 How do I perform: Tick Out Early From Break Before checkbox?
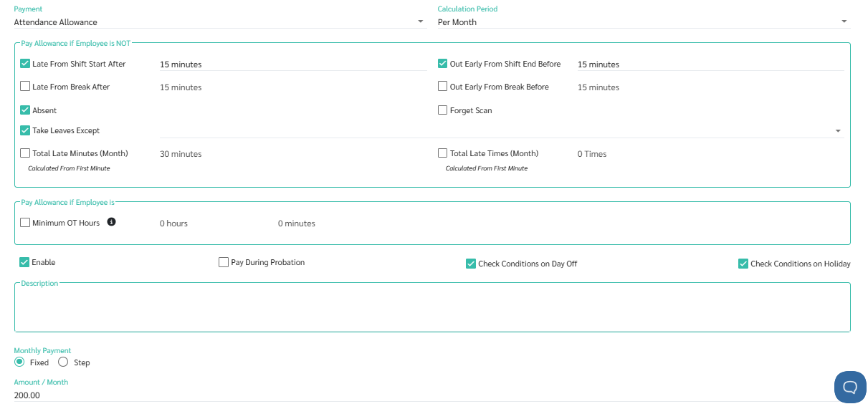click(443, 87)
